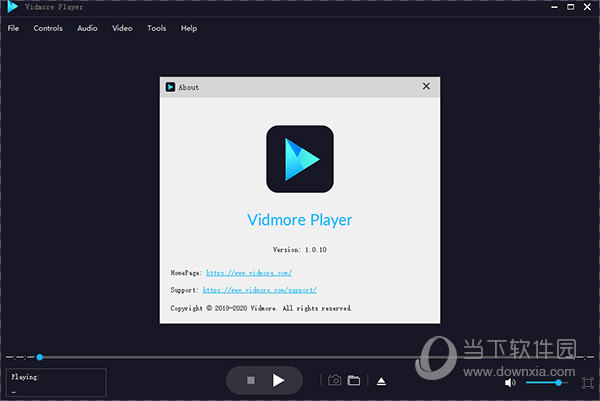The width and height of the screenshot is (600, 401).
Task: Click the 'Playing:' status label
Action: coord(25,377)
